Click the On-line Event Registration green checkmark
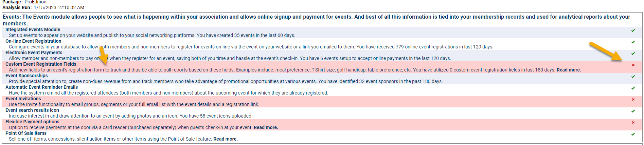 click(x=633, y=42)
